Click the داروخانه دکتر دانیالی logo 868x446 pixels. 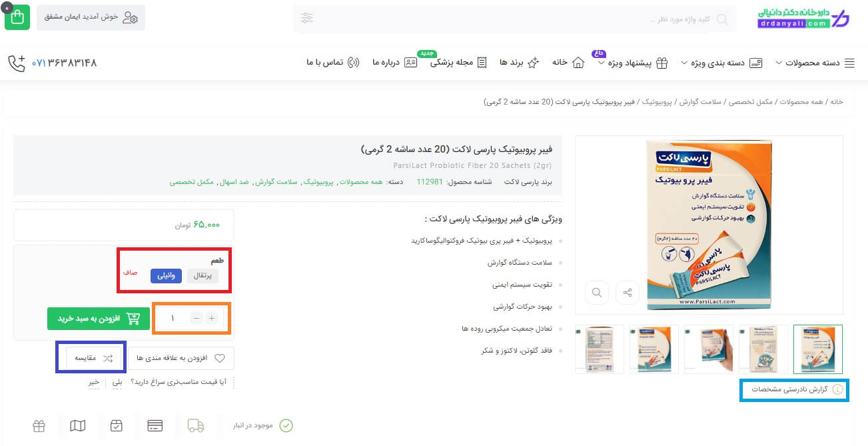coord(804,18)
